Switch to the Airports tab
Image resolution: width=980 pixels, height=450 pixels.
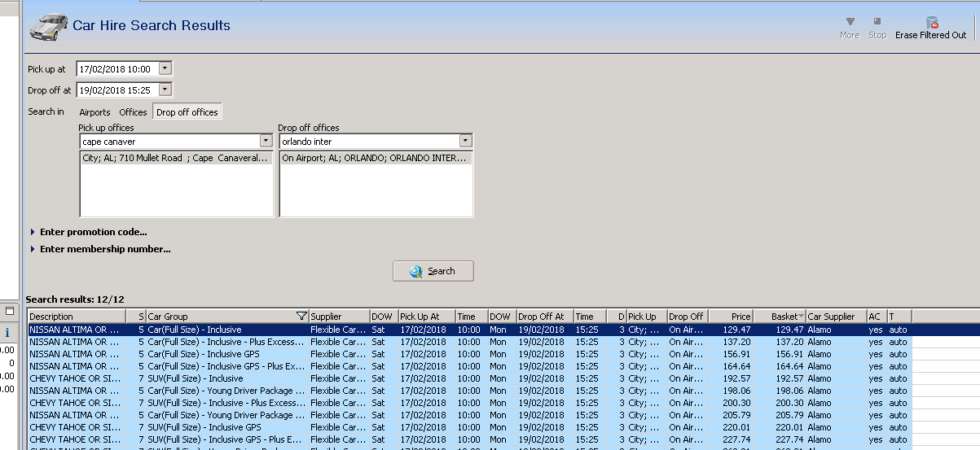pos(94,112)
